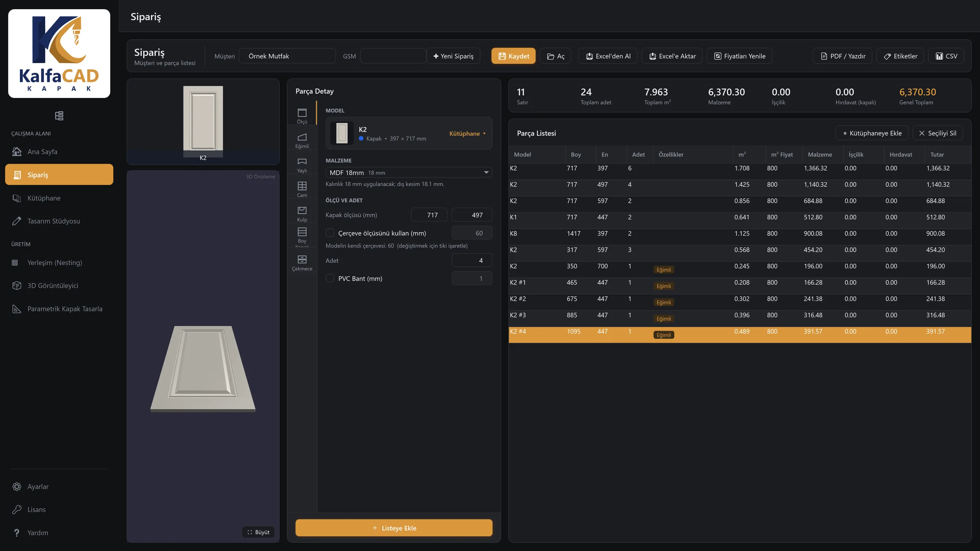Enable the PVC Bant checkbox
Image resolution: width=980 pixels, height=551 pixels.
point(330,278)
